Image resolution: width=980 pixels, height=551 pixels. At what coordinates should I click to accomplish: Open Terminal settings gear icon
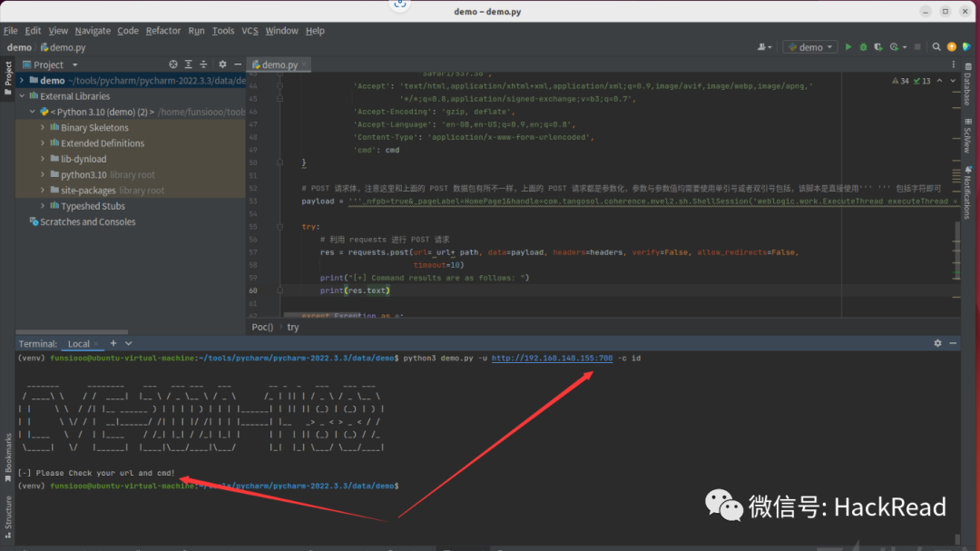click(937, 343)
